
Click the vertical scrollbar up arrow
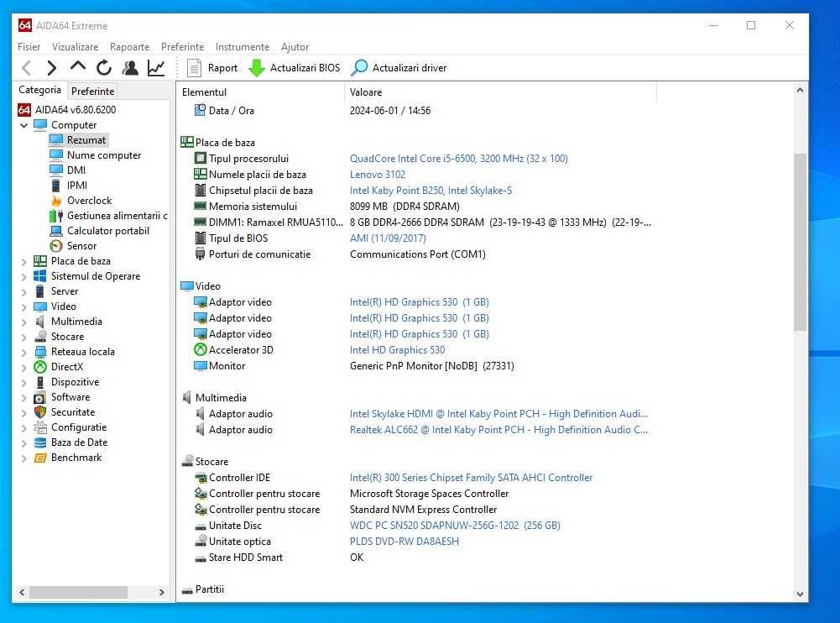(x=800, y=90)
